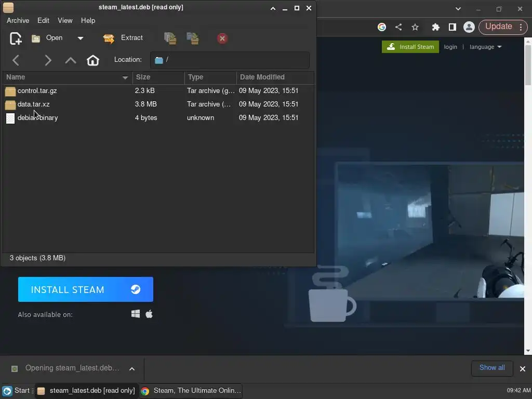The height and width of the screenshot is (399, 532).
Task: Click the scrollbar down arrow on Steam page
Action: coord(528,351)
